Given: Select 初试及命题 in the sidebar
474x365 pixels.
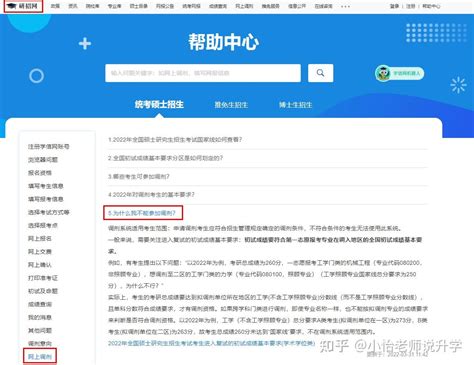Looking at the screenshot, I should coord(43,291).
